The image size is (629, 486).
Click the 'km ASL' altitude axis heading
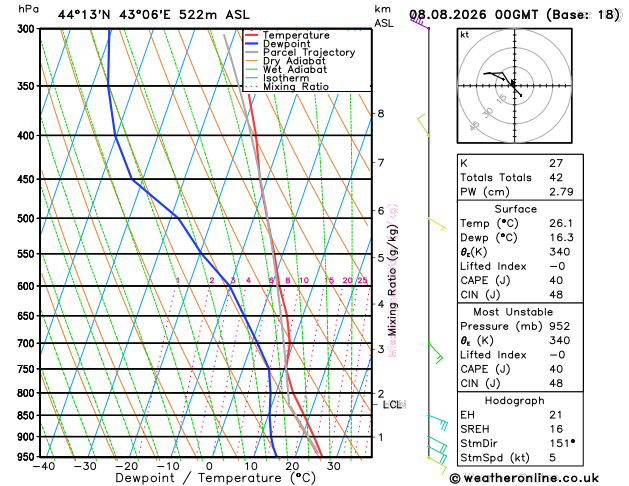384,16
